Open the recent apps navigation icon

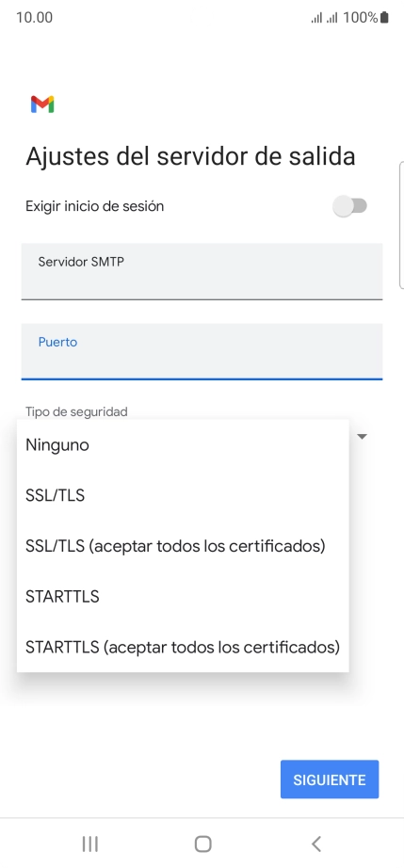(x=89, y=844)
